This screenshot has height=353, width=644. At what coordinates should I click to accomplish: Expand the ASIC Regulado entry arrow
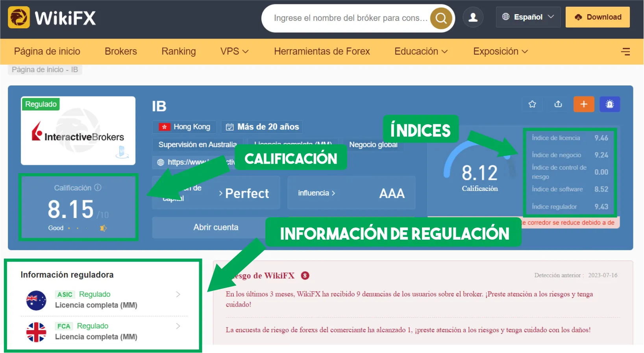tap(178, 294)
